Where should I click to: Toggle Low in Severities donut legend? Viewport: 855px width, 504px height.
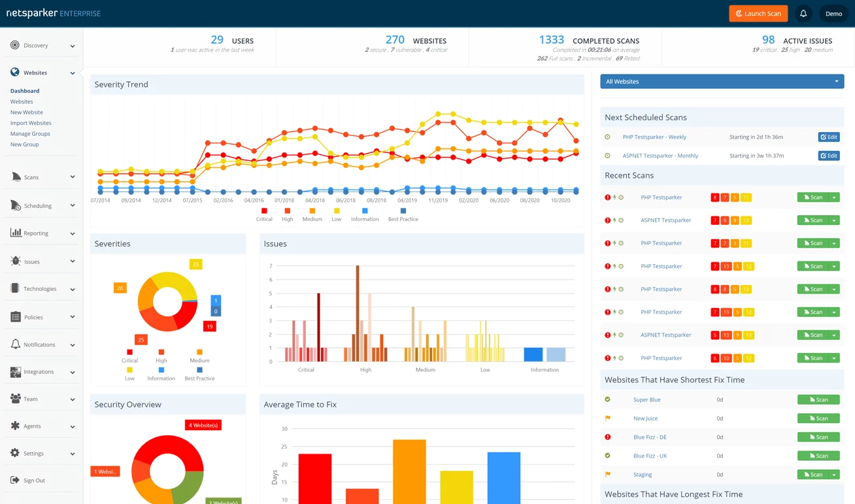click(129, 374)
